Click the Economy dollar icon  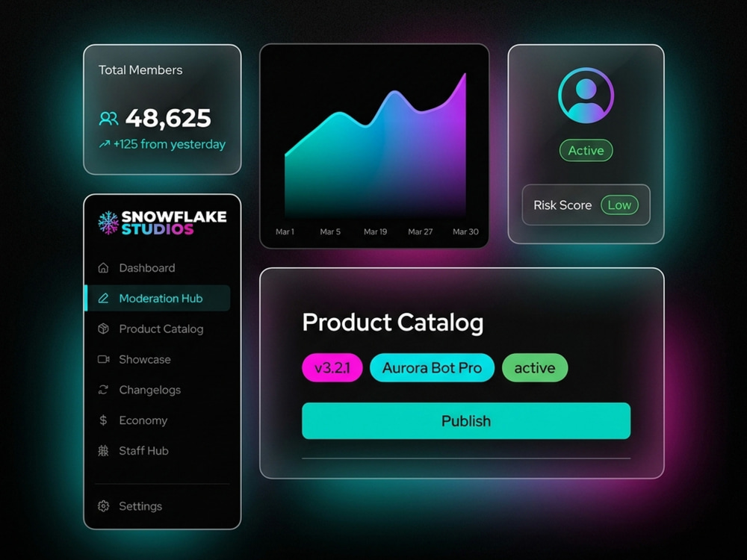tap(103, 420)
